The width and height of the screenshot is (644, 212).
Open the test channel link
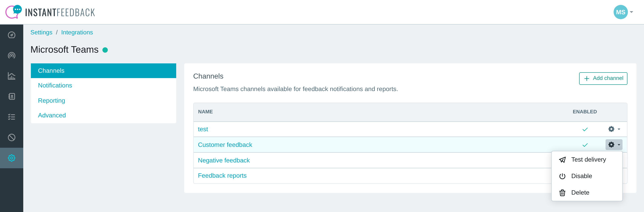[203, 129]
